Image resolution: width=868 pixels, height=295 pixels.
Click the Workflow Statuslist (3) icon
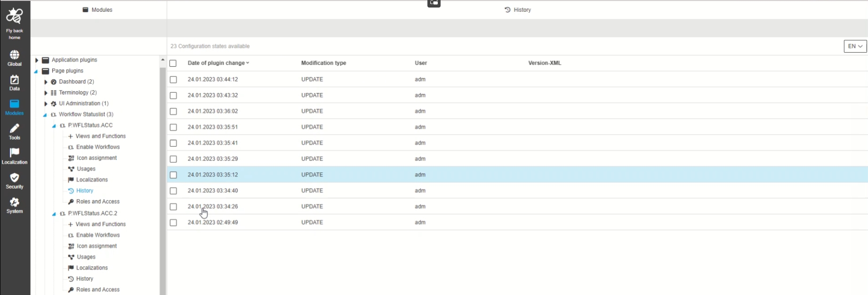click(54, 115)
